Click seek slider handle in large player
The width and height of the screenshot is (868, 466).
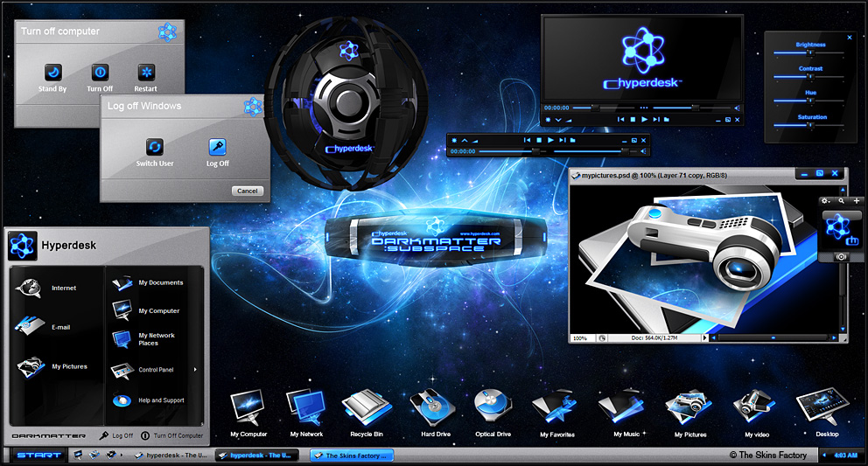[x=596, y=108]
